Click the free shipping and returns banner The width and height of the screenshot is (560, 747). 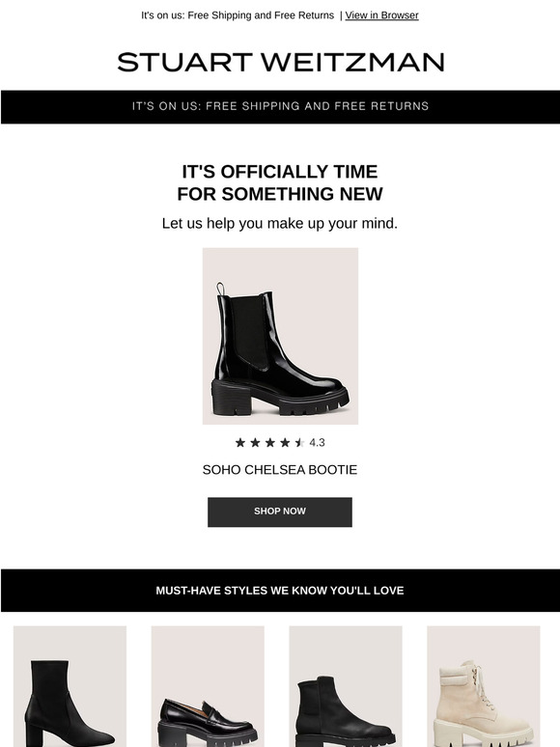[x=280, y=106]
